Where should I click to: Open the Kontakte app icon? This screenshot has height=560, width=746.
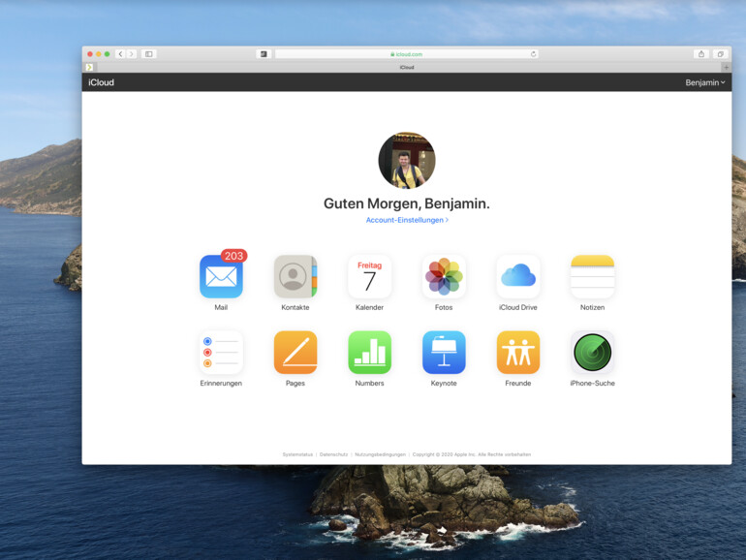(295, 276)
